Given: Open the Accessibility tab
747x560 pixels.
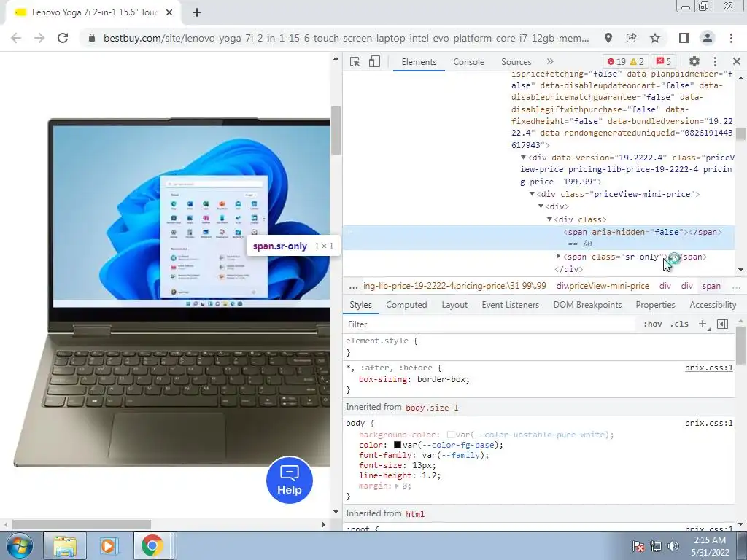Looking at the screenshot, I should tap(713, 305).
